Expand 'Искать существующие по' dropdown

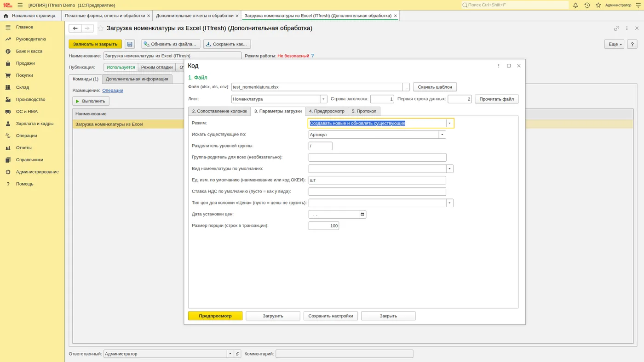pyautogui.click(x=442, y=135)
